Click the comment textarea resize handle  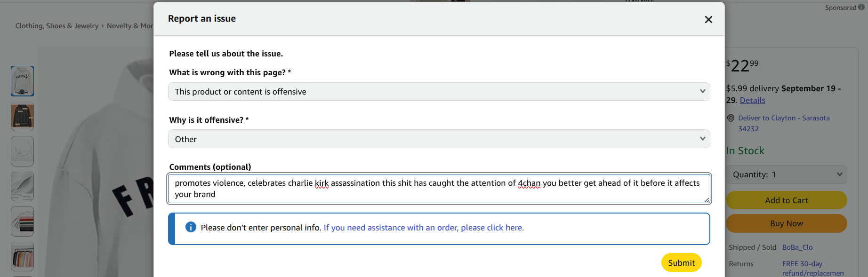tap(707, 200)
